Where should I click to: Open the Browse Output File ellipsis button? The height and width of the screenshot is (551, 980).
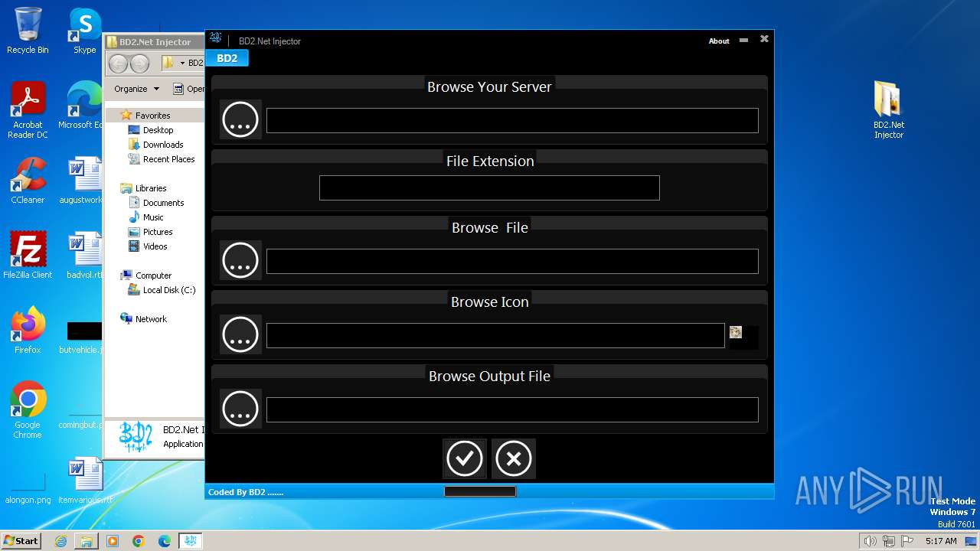pyautogui.click(x=240, y=409)
